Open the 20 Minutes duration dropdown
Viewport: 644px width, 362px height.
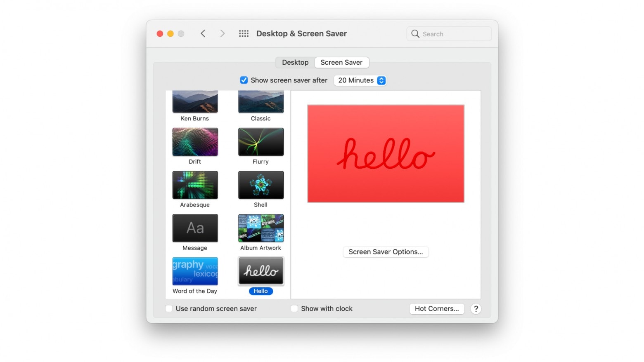[360, 80]
